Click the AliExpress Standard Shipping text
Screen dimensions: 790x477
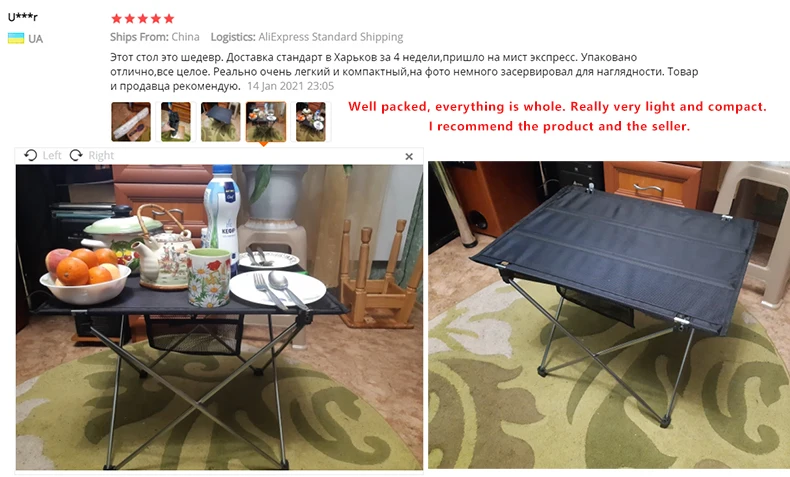[331, 37]
